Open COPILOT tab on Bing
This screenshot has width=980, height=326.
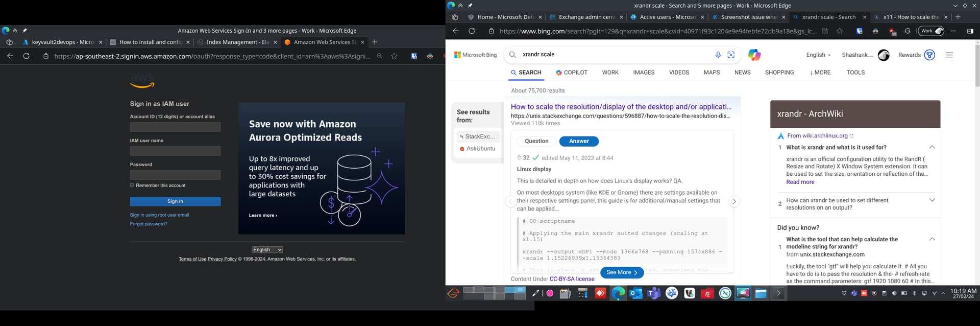click(x=572, y=73)
